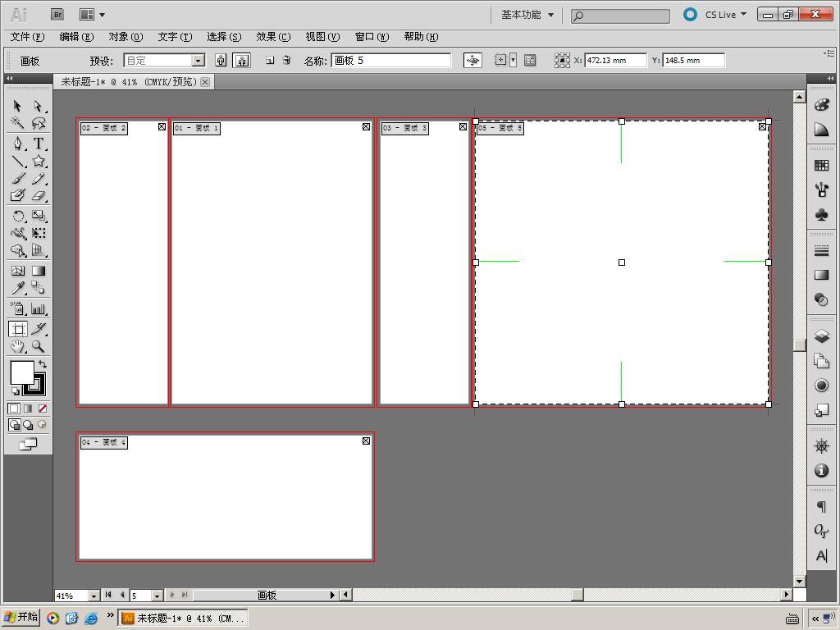Select the Slice tool

38,329
